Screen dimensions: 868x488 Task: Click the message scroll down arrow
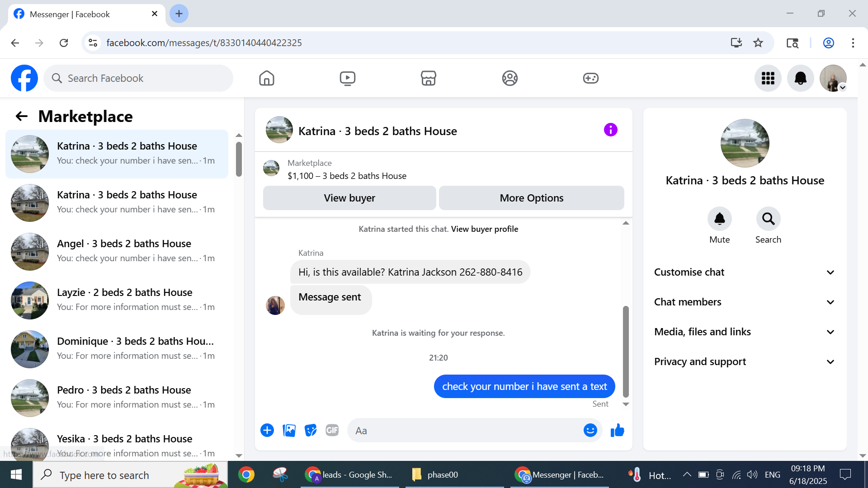click(626, 404)
